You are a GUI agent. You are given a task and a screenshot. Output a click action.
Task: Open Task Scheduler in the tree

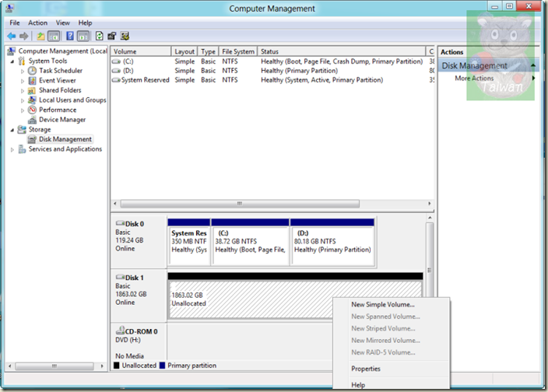coord(60,71)
